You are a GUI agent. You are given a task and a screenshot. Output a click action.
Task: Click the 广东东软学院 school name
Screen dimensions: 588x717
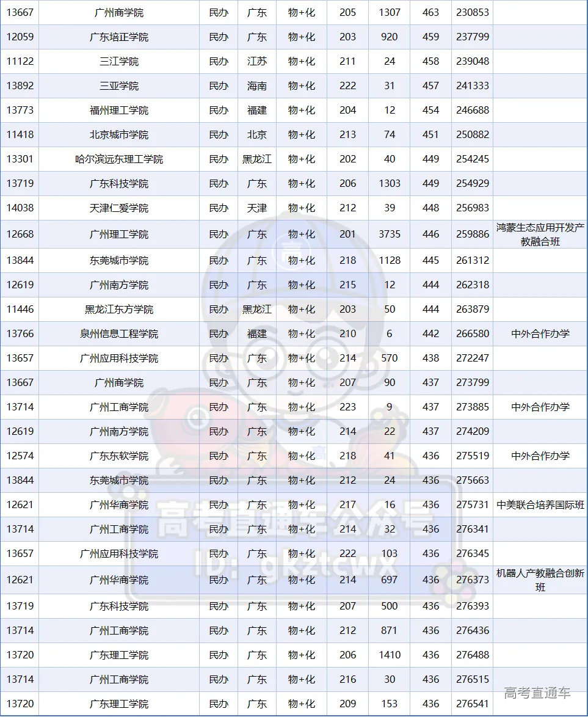(x=119, y=456)
